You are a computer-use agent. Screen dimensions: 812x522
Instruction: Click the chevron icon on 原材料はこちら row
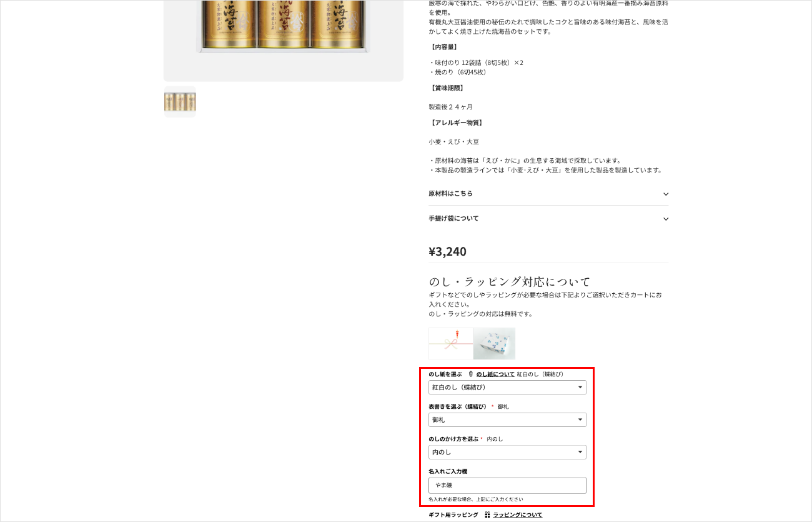click(x=666, y=194)
